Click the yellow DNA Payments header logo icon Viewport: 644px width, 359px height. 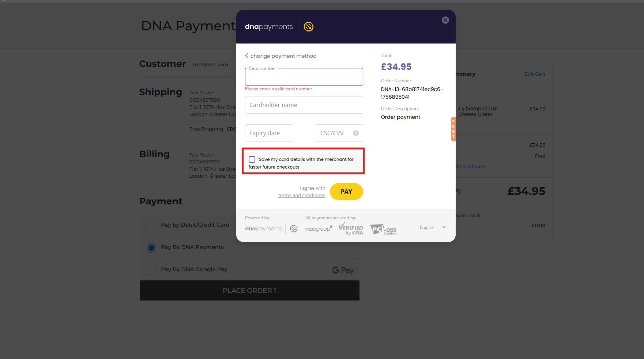(308, 26)
